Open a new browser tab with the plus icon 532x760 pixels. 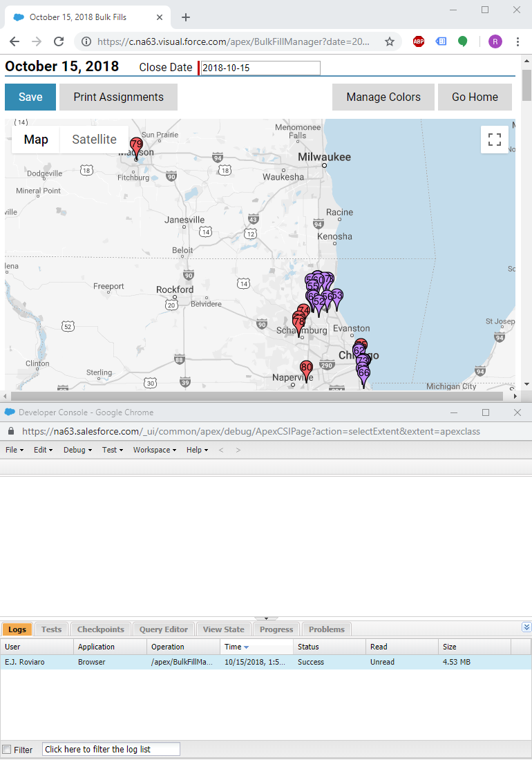point(185,17)
